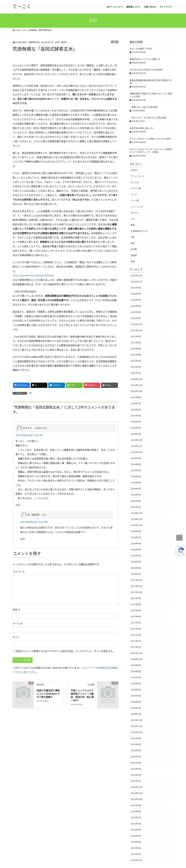
Task: Click thumbnail of the previous post card
Action: [23, 695]
